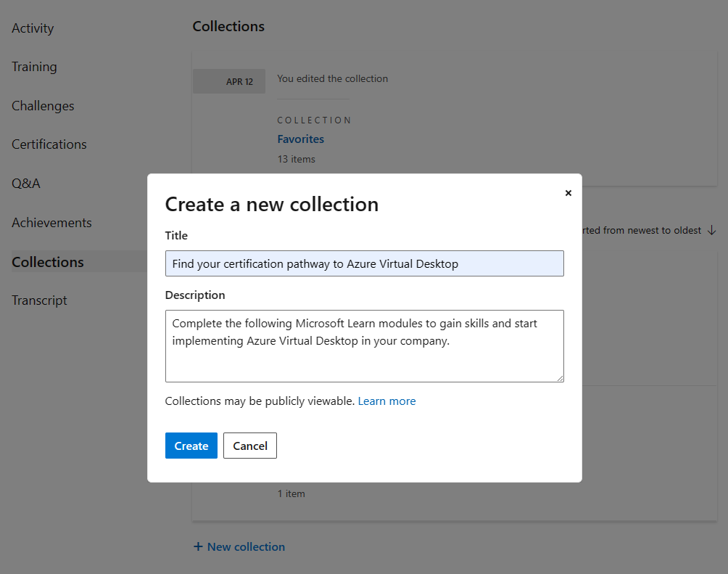The height and width of the screenshot is (574, 728).
Task: Show your Achievements
Action: 51,222
